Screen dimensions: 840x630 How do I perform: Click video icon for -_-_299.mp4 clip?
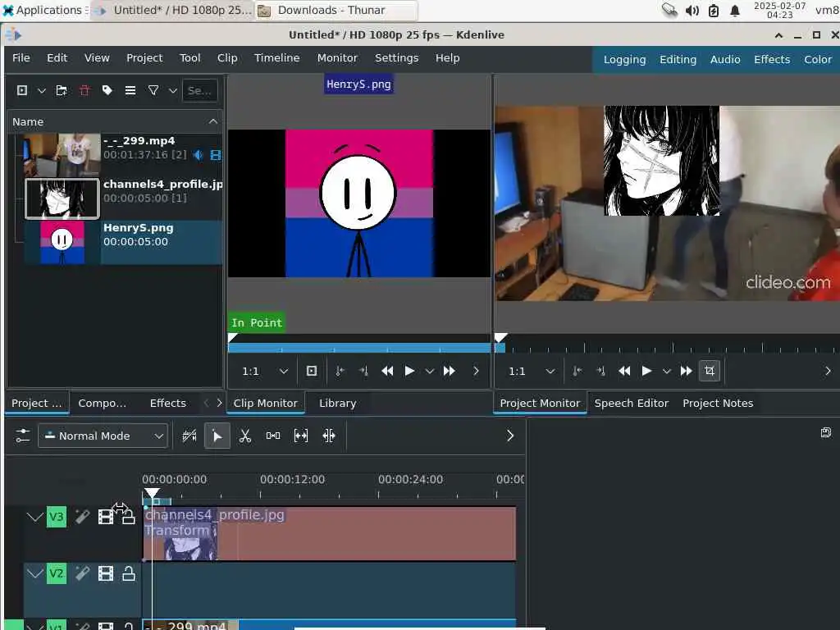click(x=216, y=155)
